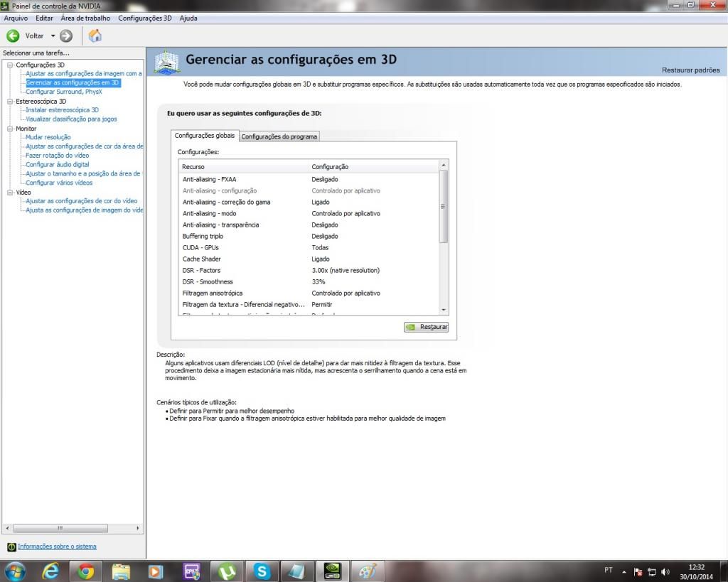Select Gerenciar as configurações em 3D item
This screenshot has width=728, height=582.
coord(73,82)
